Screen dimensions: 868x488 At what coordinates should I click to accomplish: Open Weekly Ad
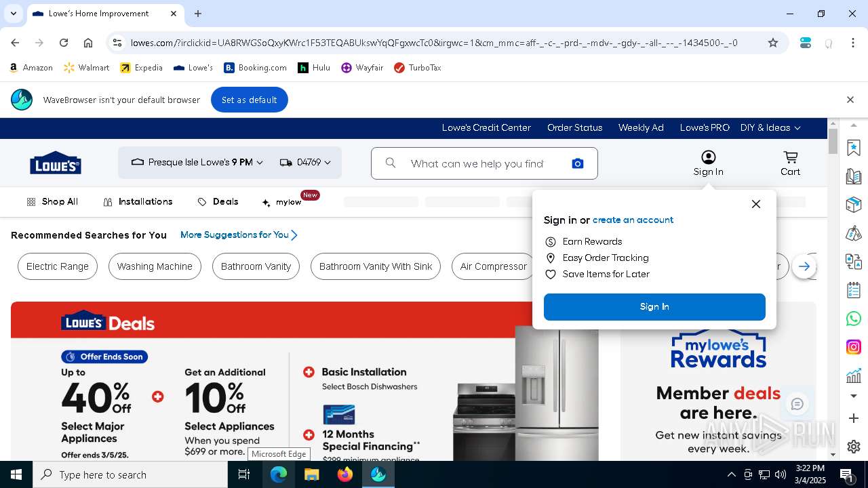641,127
